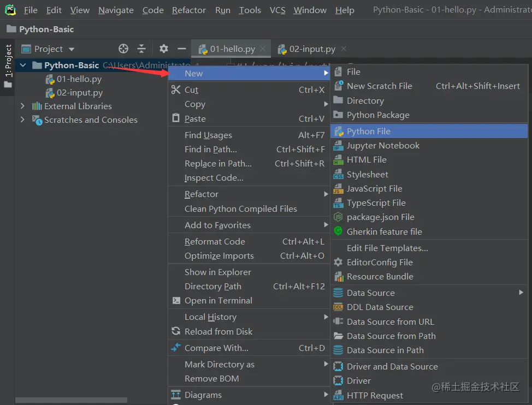Close the 01-hello.py tab
The image size is (532, 405).
(263, 49)
